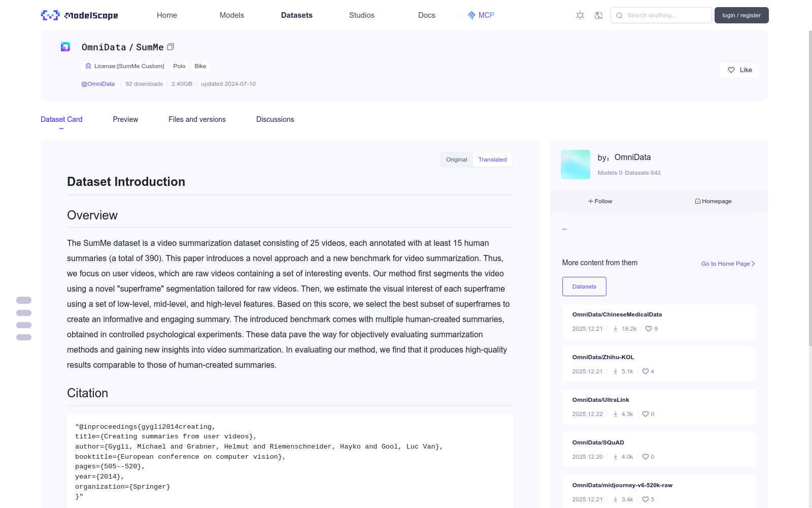
Task: Select the Datasets filter under More content
Action: [584, 287]
